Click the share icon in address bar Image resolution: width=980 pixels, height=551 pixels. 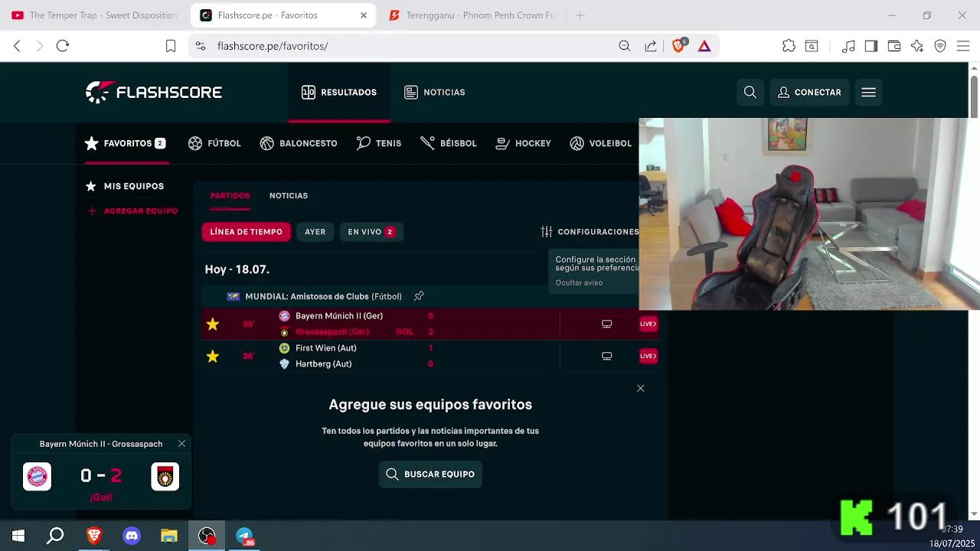click(651, 46)
